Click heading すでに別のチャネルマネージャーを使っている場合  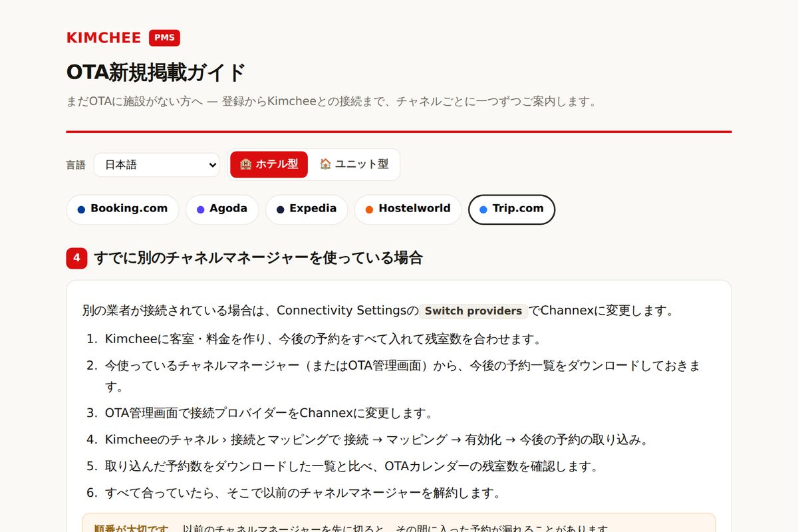[x=258, y=258]
